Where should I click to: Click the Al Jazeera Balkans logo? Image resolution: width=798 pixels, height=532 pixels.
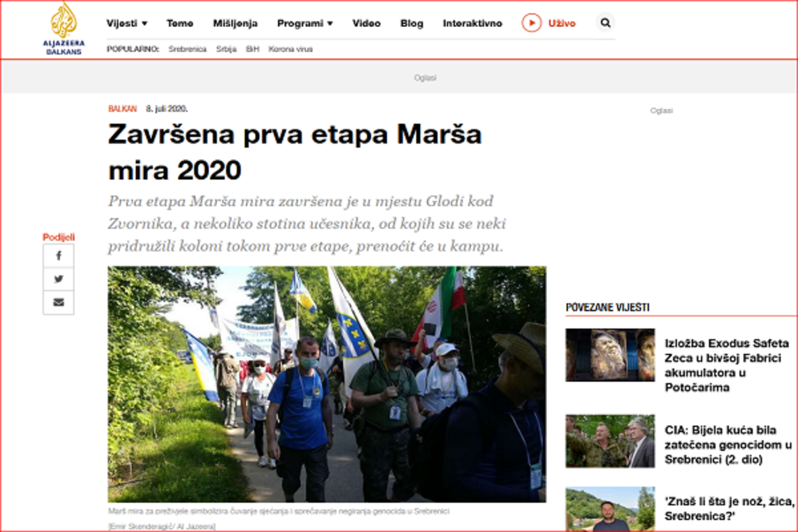pyautogui.click(x=64, y=28)
